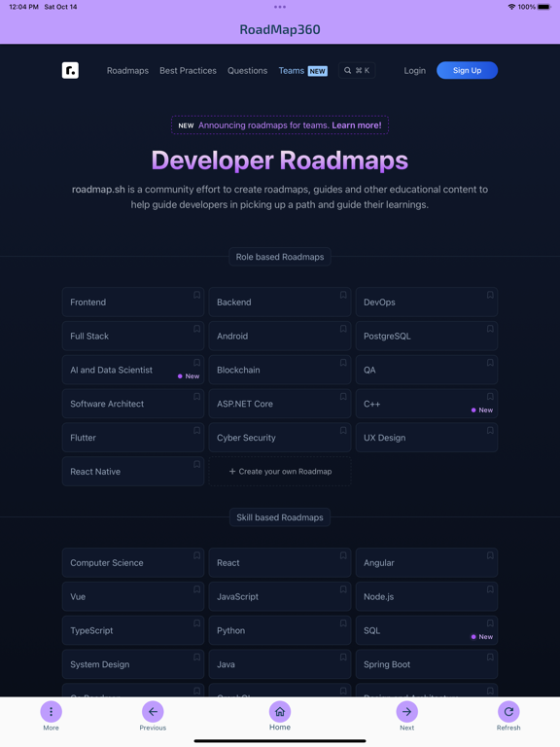Open the PostgreSQL roadmap card
This screenshot has height=747, width=560.
(427, 336)
